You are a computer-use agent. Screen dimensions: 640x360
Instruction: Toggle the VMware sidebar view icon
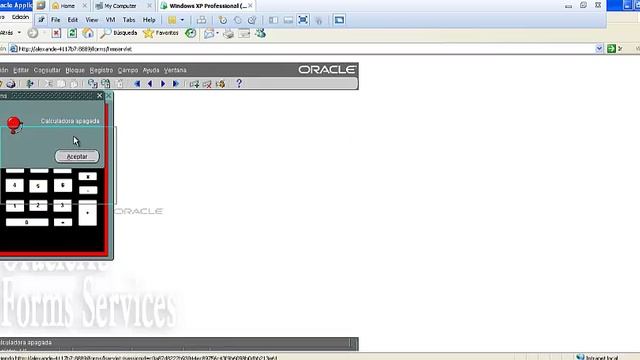(x=273, y=20)
